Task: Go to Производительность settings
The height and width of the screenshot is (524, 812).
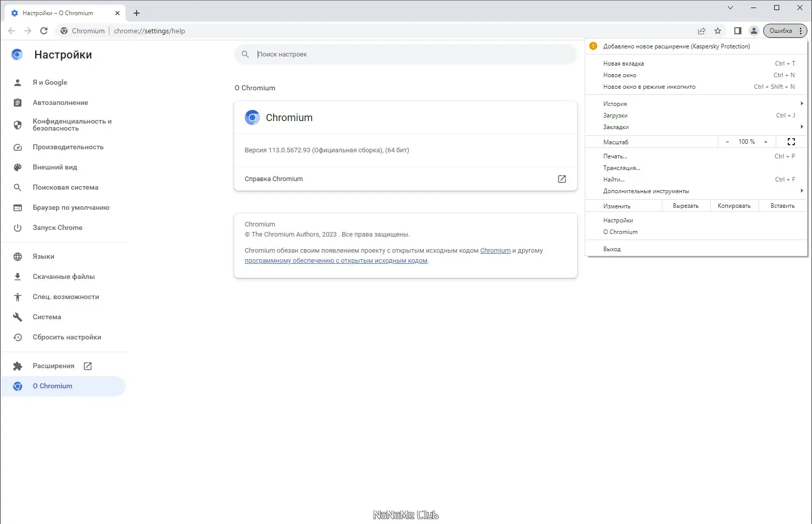Action: (68, 147)
